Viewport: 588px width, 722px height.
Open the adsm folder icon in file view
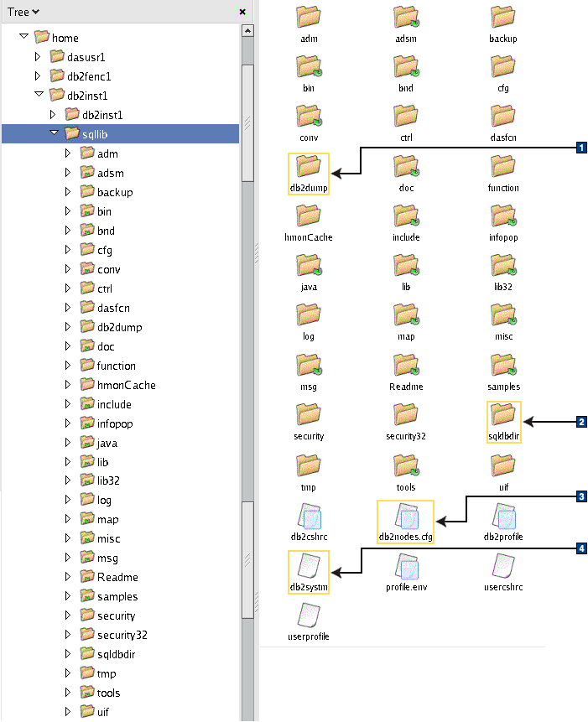point(406,17)
